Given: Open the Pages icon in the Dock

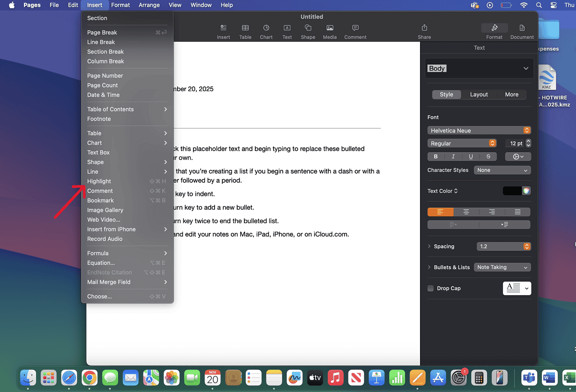Looking at the screenshot, I should 418,378.
